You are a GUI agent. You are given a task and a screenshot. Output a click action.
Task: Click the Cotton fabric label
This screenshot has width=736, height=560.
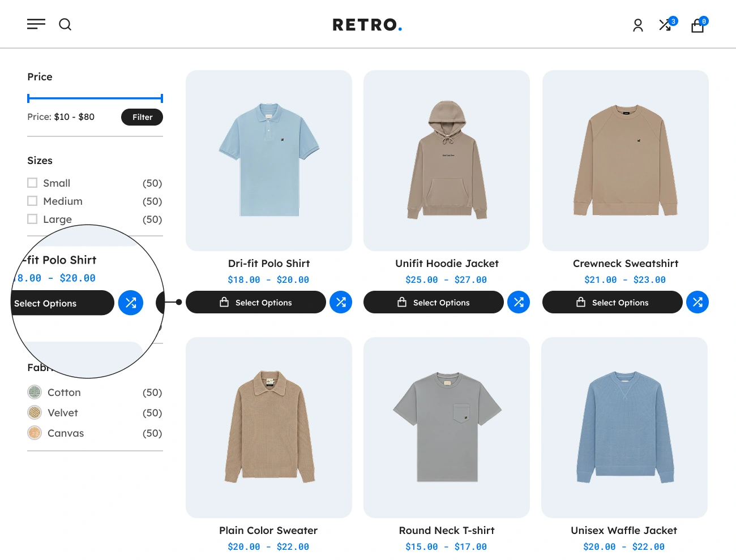coord(64,393)
